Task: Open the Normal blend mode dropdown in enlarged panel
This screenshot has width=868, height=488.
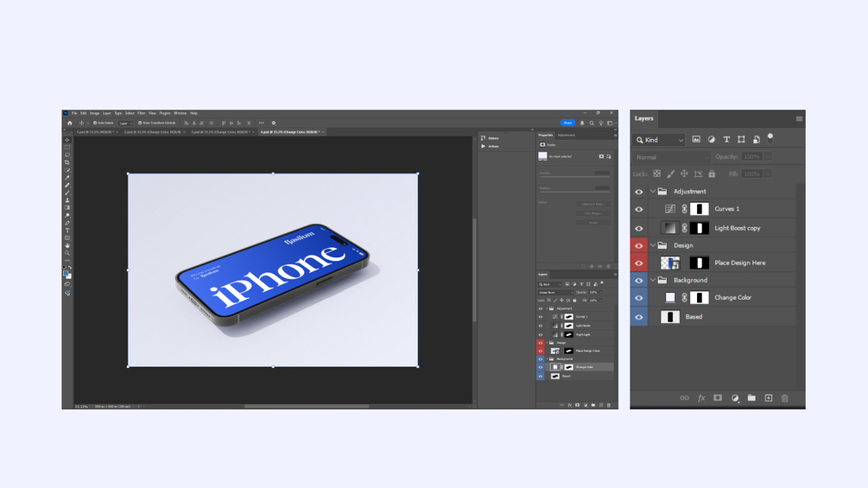Action: coord(671,157)
